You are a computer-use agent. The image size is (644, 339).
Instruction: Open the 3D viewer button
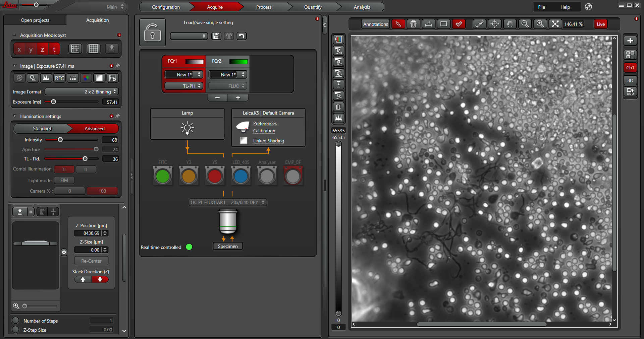[630, 80]
